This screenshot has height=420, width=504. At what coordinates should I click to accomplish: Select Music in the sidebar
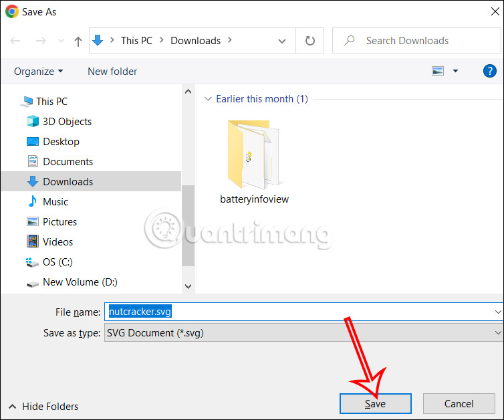[55, 201]
